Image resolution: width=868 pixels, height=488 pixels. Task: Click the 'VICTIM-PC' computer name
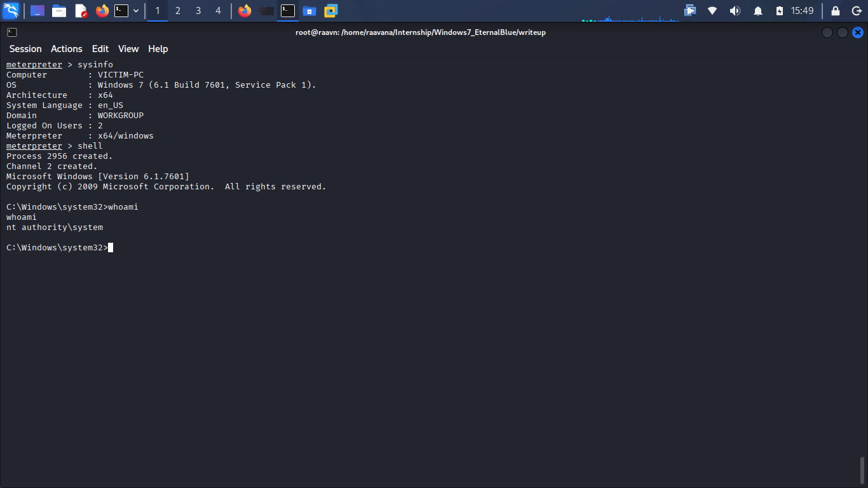121,75
